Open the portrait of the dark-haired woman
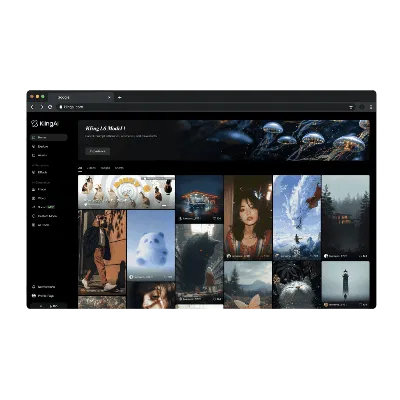400x400 pixels. pyautogui.click(x=248, y=217)
